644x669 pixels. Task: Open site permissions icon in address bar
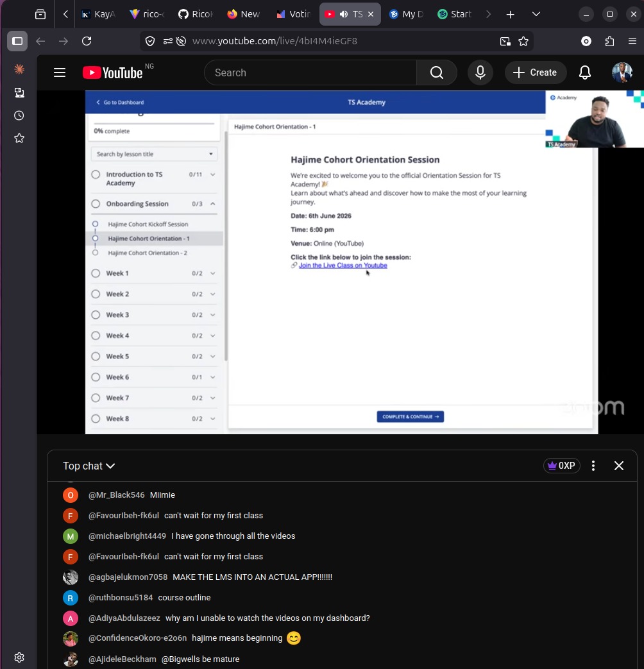[x=167, y=41]
